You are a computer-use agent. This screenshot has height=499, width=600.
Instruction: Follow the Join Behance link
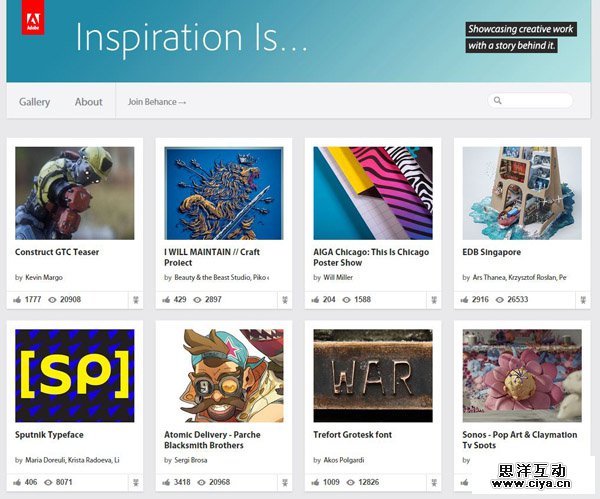pyautogui.click(x=157, y=102)
